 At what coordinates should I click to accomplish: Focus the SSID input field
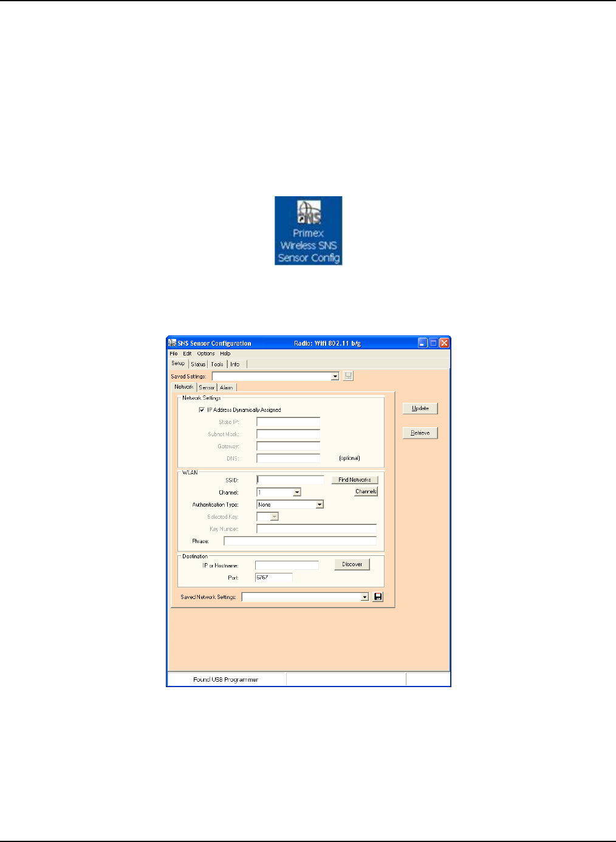290,480
